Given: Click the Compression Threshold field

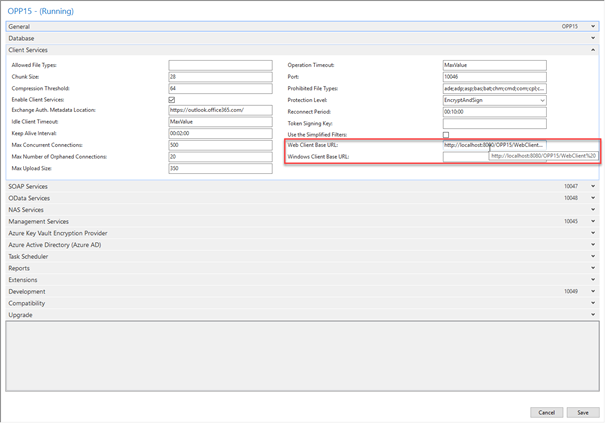Looking at the screenshot, I should (220, 88).
